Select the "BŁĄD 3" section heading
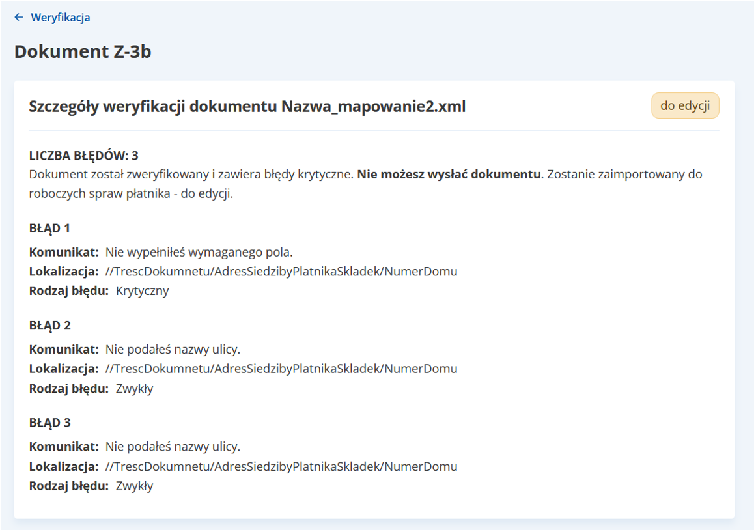This screenshot has width=756, height=532. (49, 423)
